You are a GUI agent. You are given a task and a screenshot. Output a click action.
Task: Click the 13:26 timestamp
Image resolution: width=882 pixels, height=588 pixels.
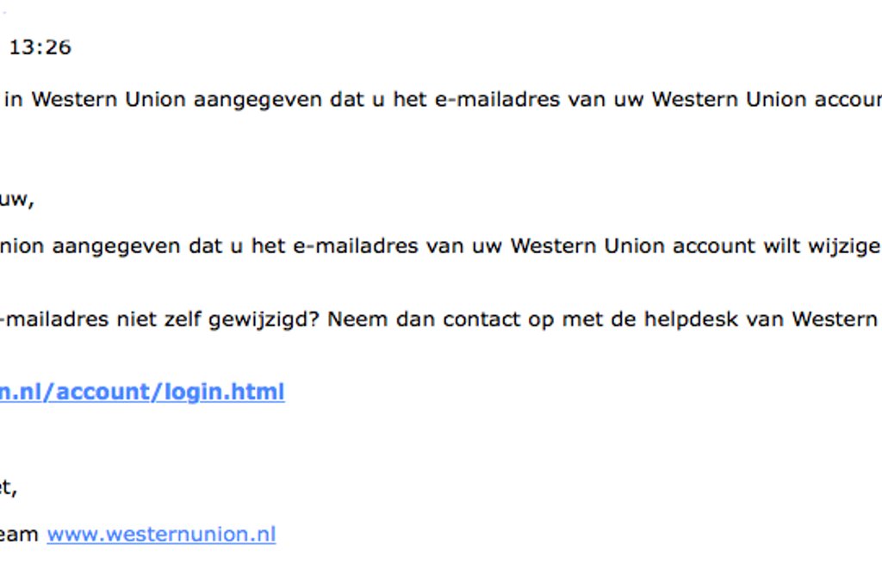(40, 48)
